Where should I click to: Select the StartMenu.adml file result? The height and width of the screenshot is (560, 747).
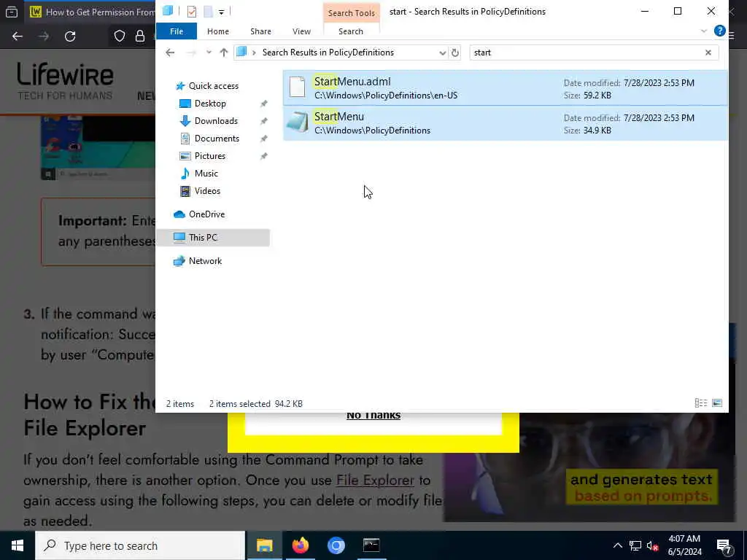point(505,88)
